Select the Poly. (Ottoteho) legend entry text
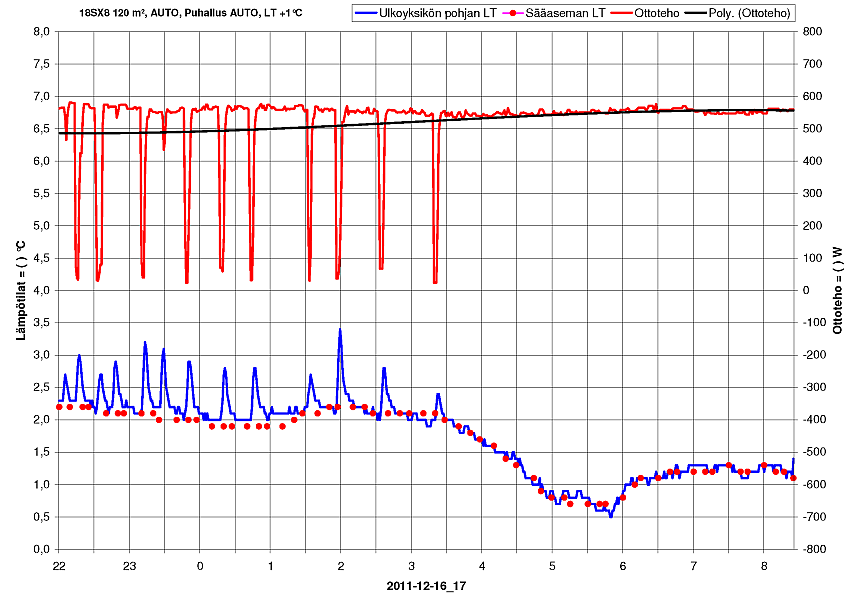The image size is (860, 608). [x=751, y=13]
